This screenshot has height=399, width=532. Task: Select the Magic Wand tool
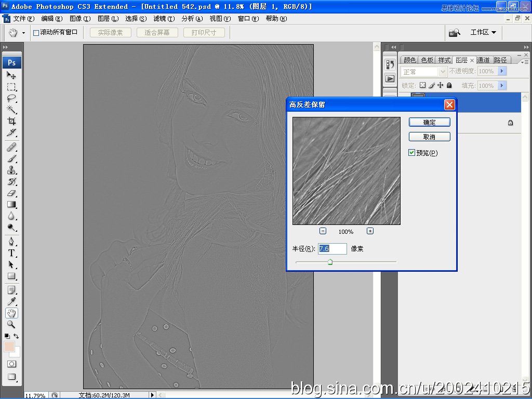point(11,110)
